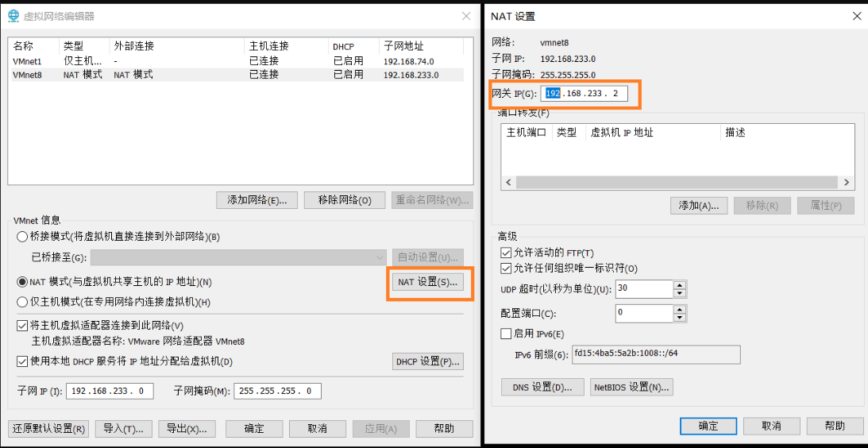The height and width of the screenshot is (448, 868).
Task: Click the 导入(T)... button
Action: point(124,429)
